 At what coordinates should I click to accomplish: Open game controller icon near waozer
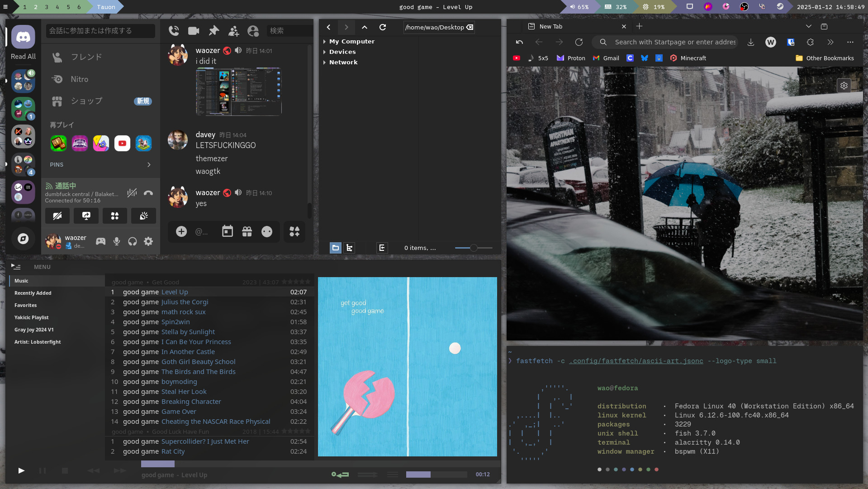[x=100, y=241]
